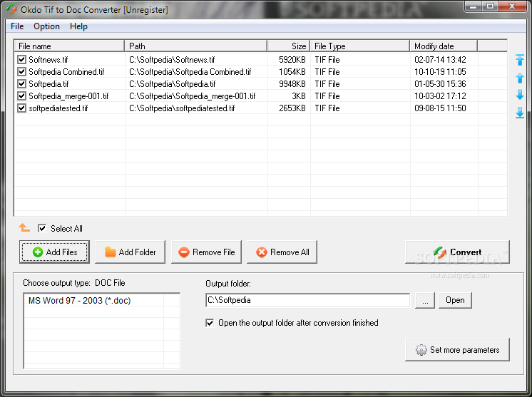Move selected file to bottom of list
Viewport: 532px width, 397px height.
point(520,113)
